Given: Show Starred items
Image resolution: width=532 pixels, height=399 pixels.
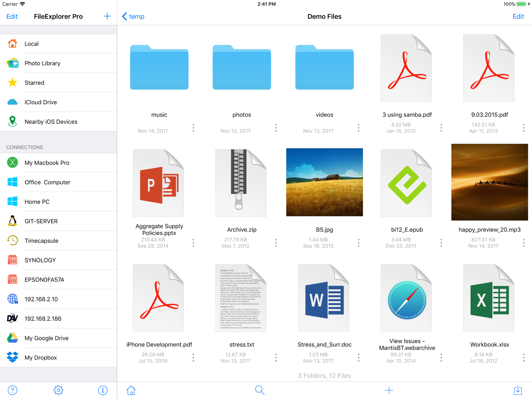Looking at the screenshot, I should point(58,83).
